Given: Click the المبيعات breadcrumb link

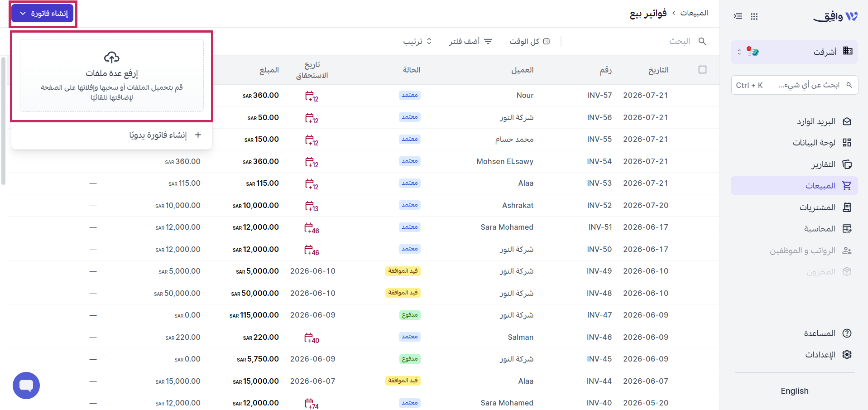Looking at the screenshot, I should (694, 13).
